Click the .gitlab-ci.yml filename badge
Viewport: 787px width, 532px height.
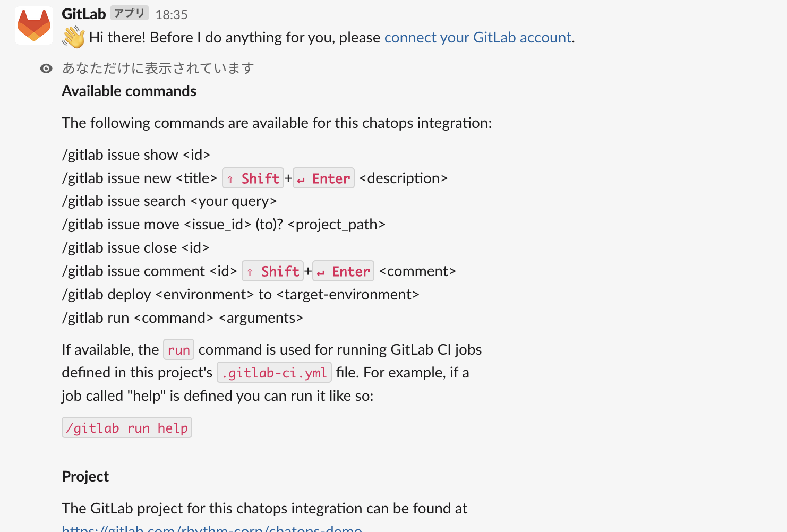coord(274,372)
